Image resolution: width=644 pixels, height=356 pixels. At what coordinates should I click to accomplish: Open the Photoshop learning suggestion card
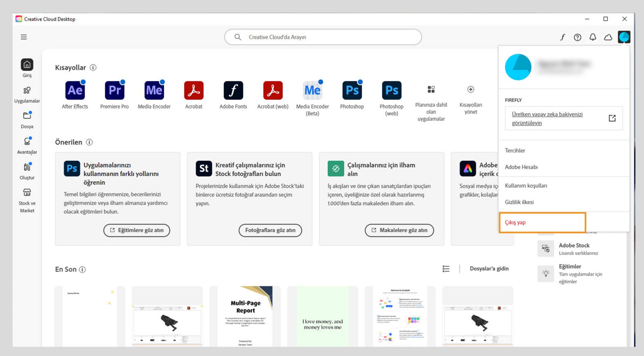tap(117, 199)
